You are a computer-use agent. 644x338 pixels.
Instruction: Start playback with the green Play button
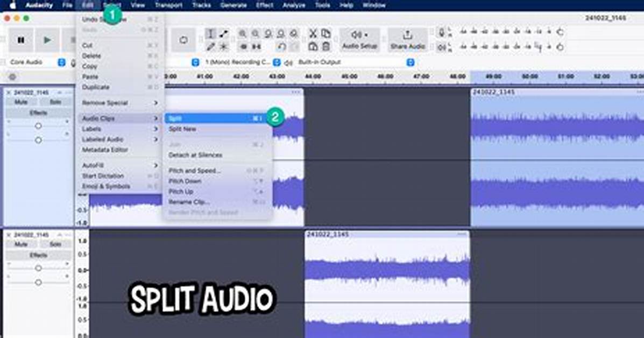click(x=47, y=40)
